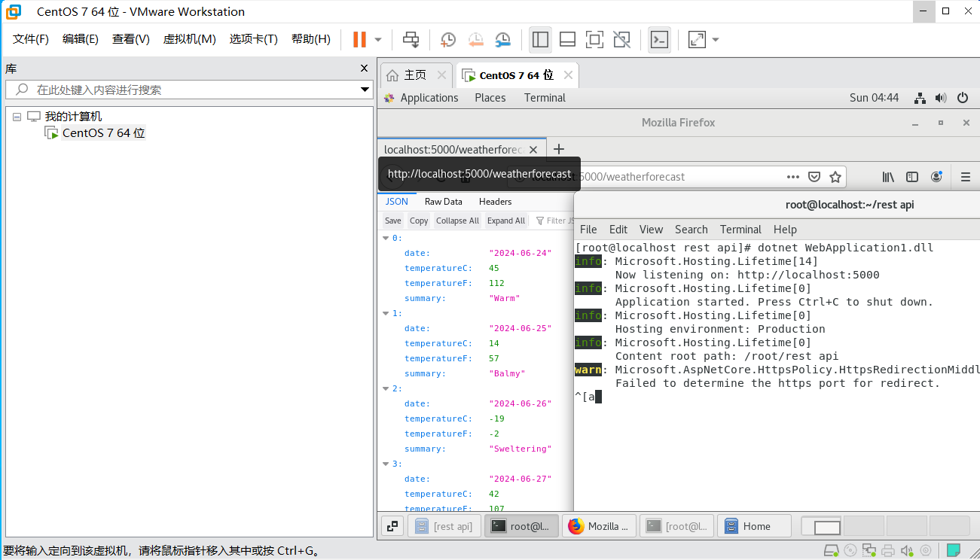Select Mozilla Firefox in the guest taskbar

[x=599, y=525]
